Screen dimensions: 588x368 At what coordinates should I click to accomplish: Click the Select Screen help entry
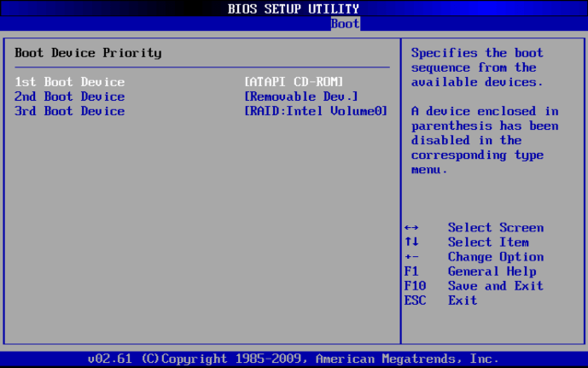pyautogui.click(x=495, y=228)
